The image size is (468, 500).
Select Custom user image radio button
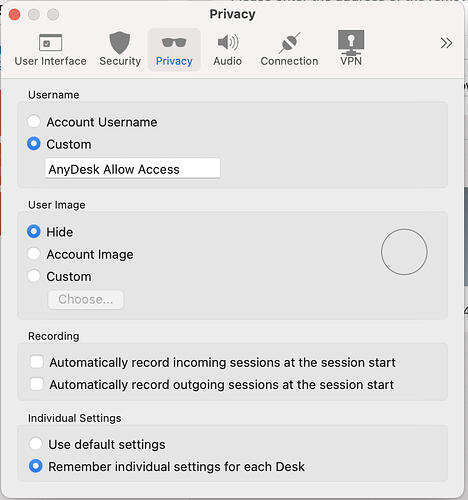pos(34,276)
